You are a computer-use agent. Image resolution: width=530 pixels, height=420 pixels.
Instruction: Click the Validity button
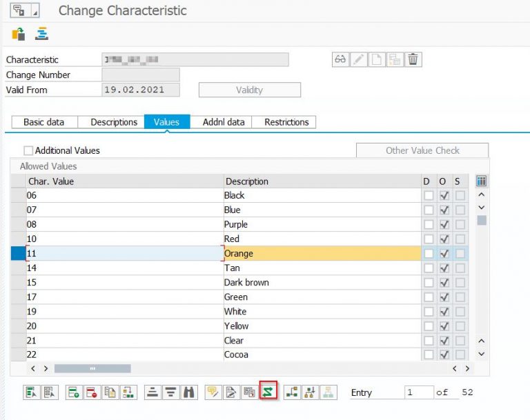(x=249, y=90)
